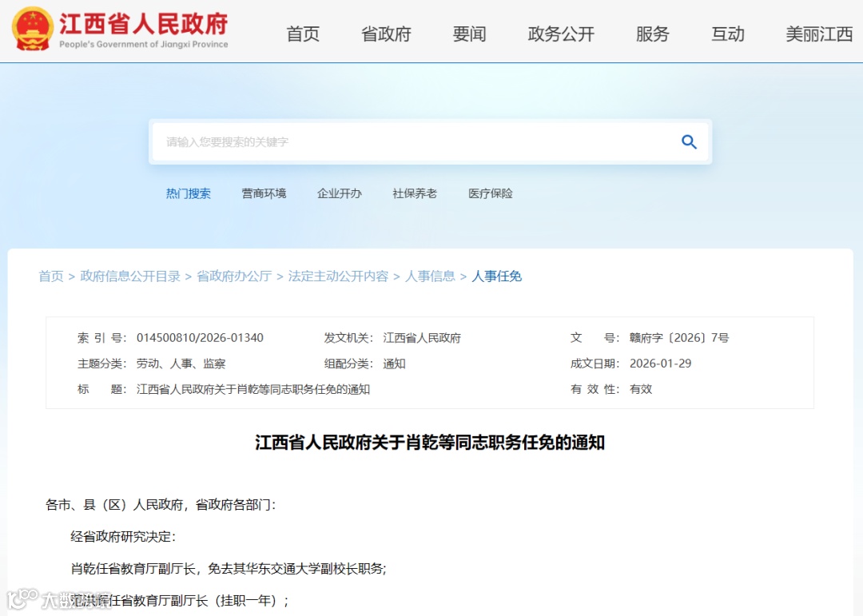Image resolution: width=863 pixels, height=616 pixels.
Task: Click index number 014500810/2026-01340
Action: click(200, 337)
